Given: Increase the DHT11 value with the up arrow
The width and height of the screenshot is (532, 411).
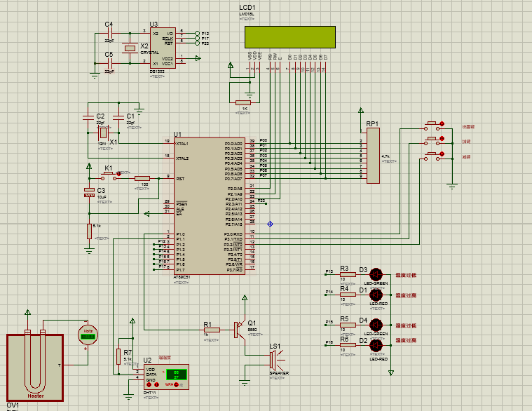Looking at the screenshot, I should point(157,384).
